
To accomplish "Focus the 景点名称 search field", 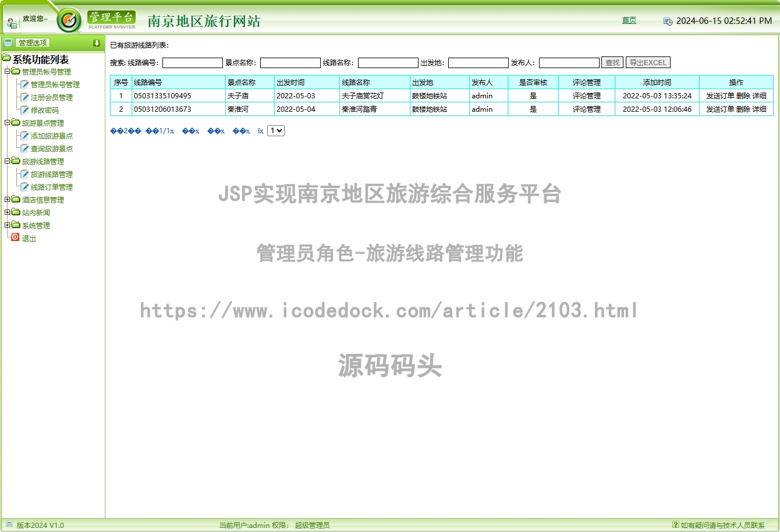I will pos(290,62).
